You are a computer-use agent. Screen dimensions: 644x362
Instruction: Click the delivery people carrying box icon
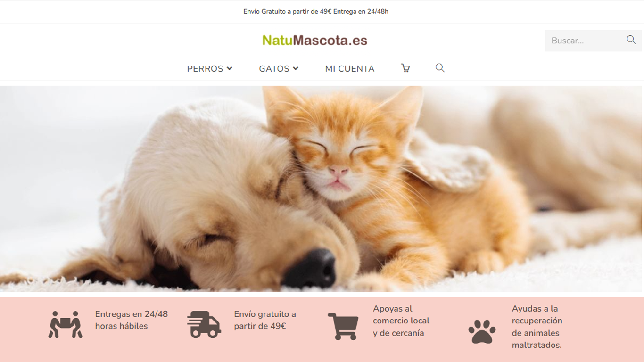coord(65,324)
